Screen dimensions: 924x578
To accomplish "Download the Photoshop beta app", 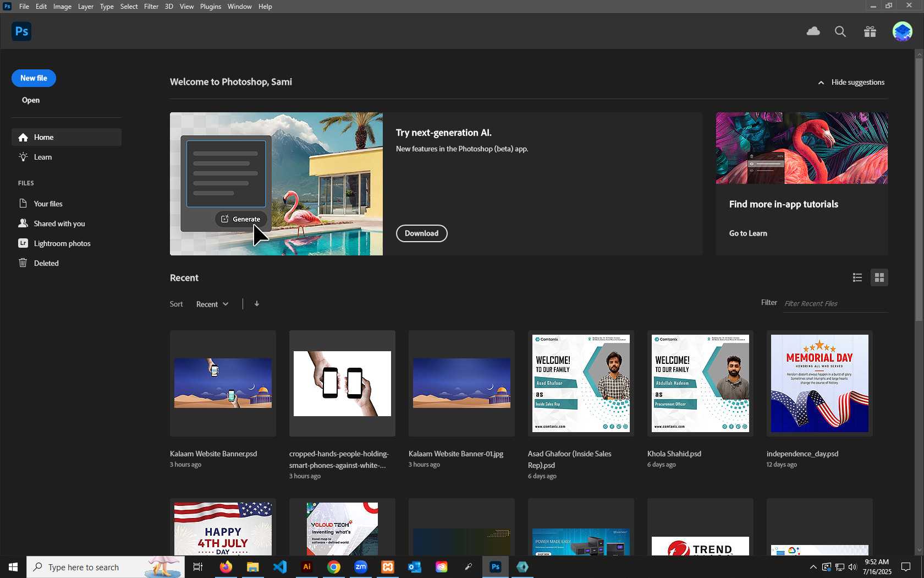I will pos(422,233).
